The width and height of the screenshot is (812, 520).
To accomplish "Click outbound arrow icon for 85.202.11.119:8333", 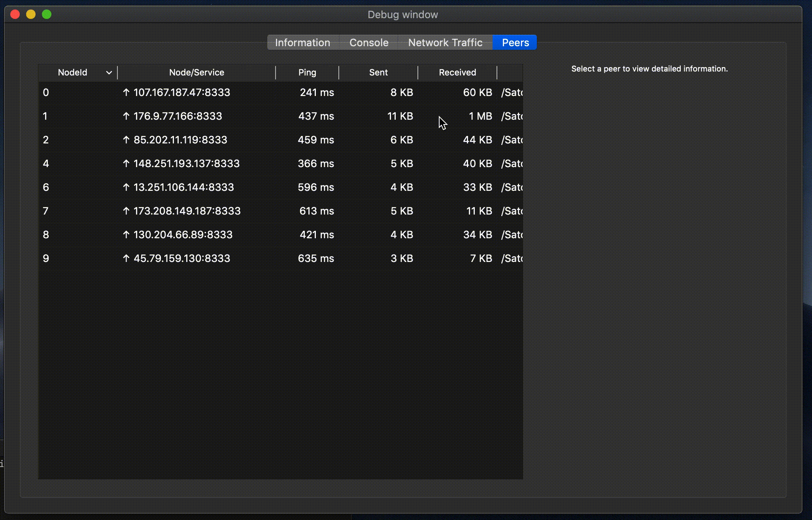I will click(x=126, y=140).
